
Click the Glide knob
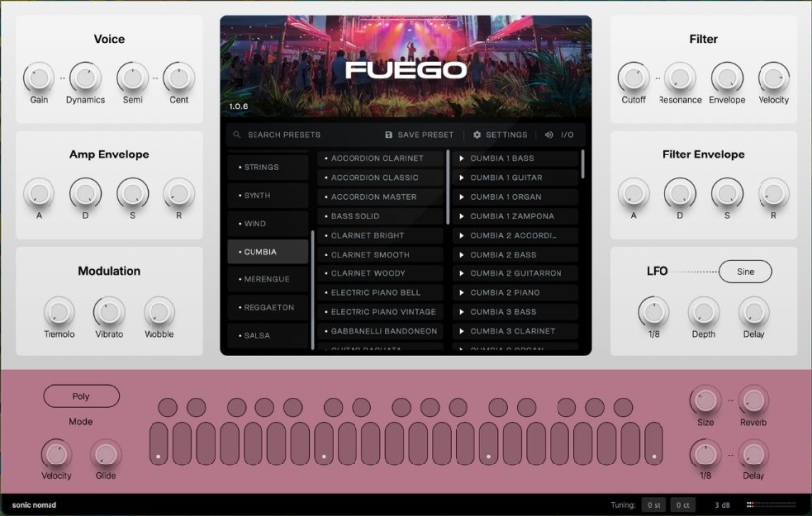tap(106, 455)
